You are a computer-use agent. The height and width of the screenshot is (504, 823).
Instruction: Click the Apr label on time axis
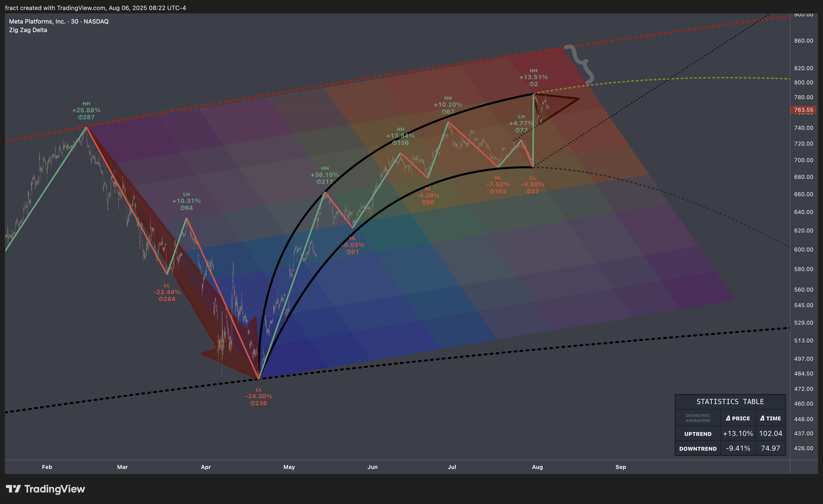[206, 467]
